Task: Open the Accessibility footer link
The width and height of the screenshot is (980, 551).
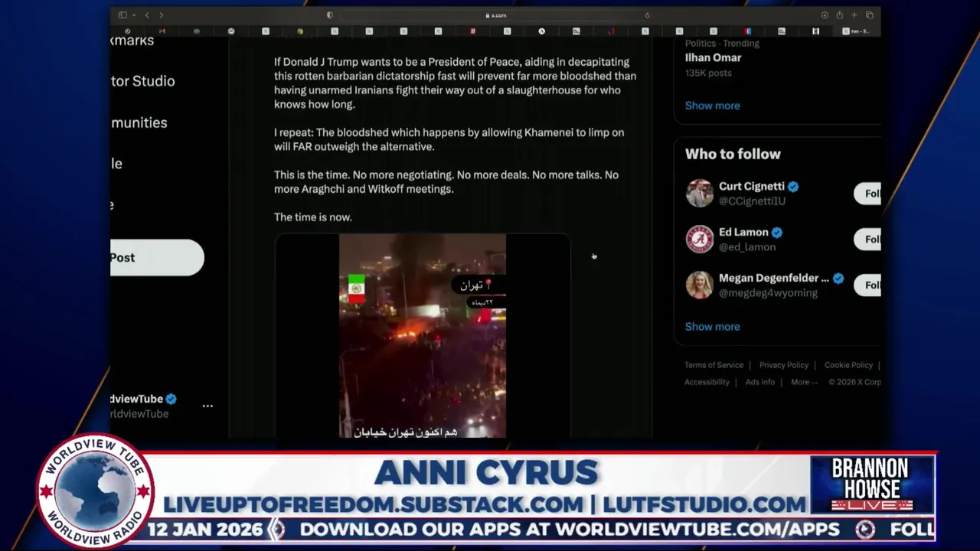Action: pos(707,382)
